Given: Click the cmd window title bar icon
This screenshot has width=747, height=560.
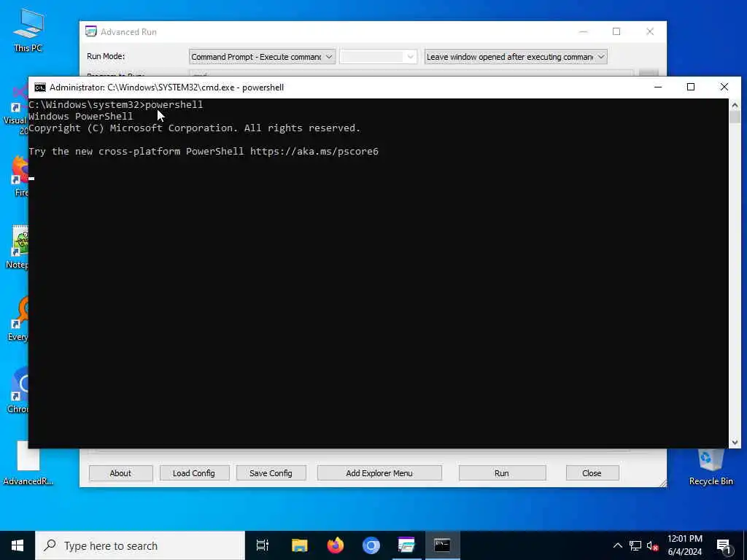Looking at the screenshot, I should click(40, 87).
